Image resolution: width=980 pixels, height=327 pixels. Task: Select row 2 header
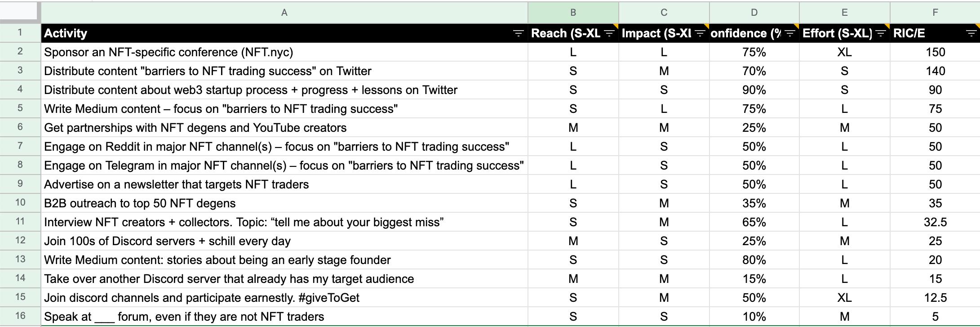click(20, 52)
